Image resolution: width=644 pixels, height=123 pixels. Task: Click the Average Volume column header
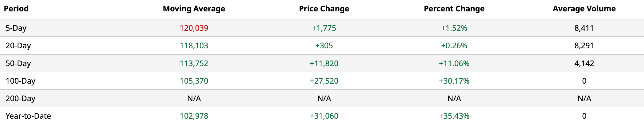click(x=584, y=9)
